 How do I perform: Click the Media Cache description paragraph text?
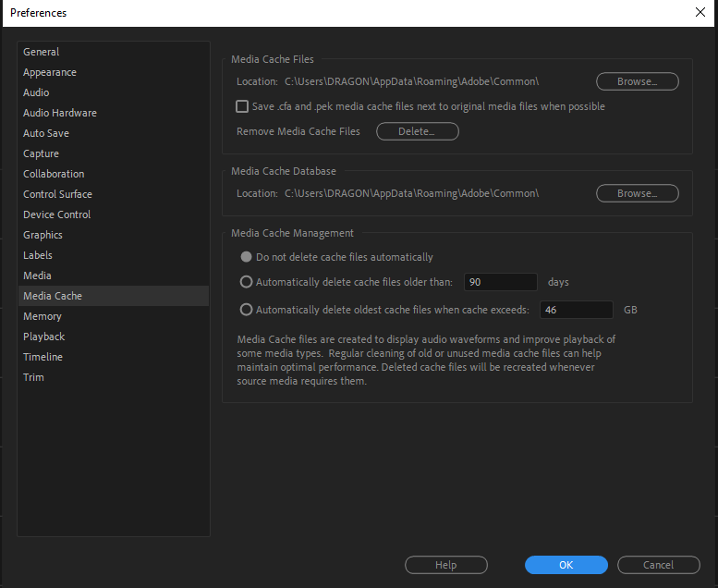tap(426, 361)
